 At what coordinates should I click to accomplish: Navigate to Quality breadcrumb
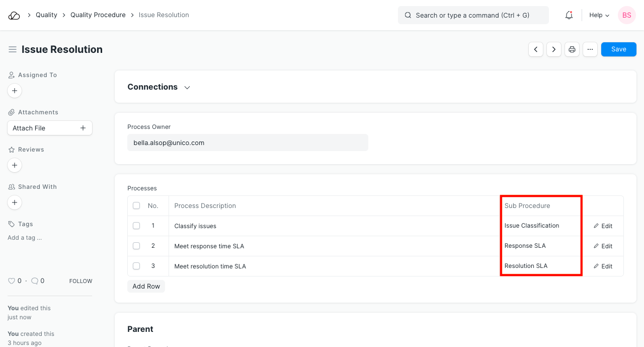pyautogui.click(x=46, y=15)
